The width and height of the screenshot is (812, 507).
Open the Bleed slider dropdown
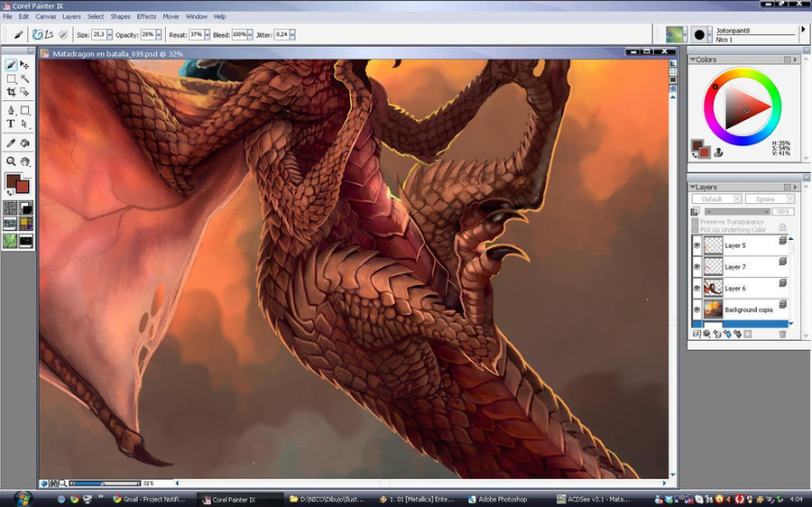click(x=250, y=34)
